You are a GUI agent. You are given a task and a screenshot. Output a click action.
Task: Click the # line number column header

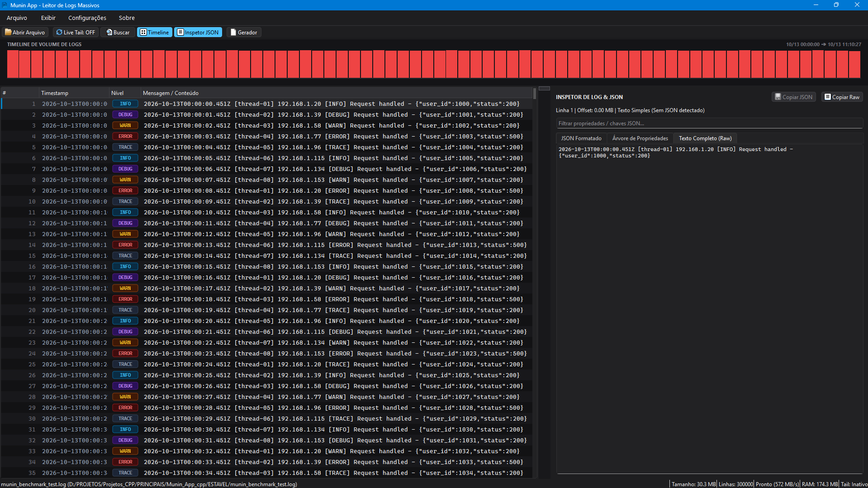[19, 93]
